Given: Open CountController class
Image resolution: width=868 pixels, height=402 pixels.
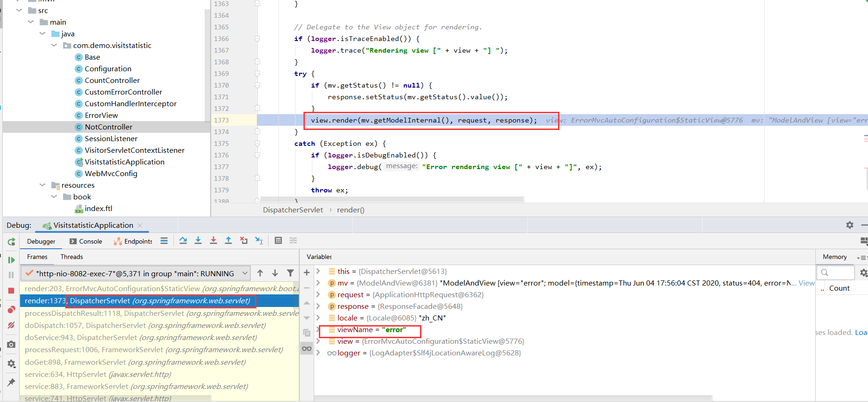Looking at the screenshot, I should [x=112, y=80].
